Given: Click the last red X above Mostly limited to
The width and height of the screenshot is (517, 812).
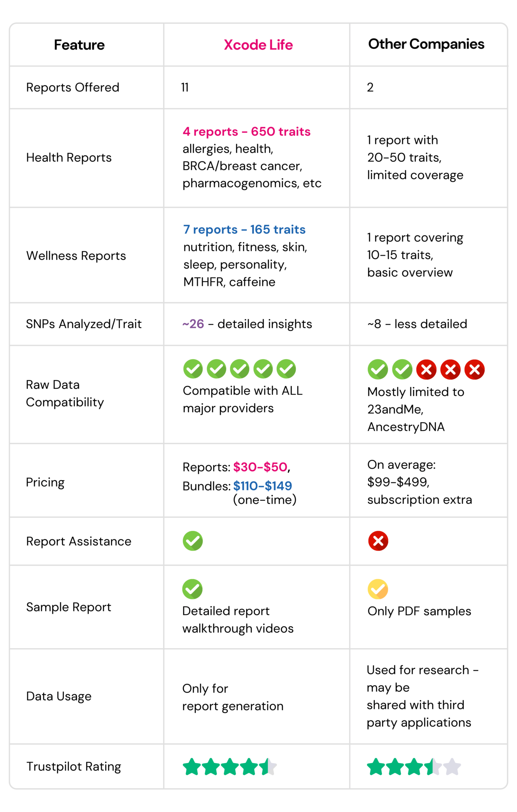Looking at the screenshot, I should (475, 370).
